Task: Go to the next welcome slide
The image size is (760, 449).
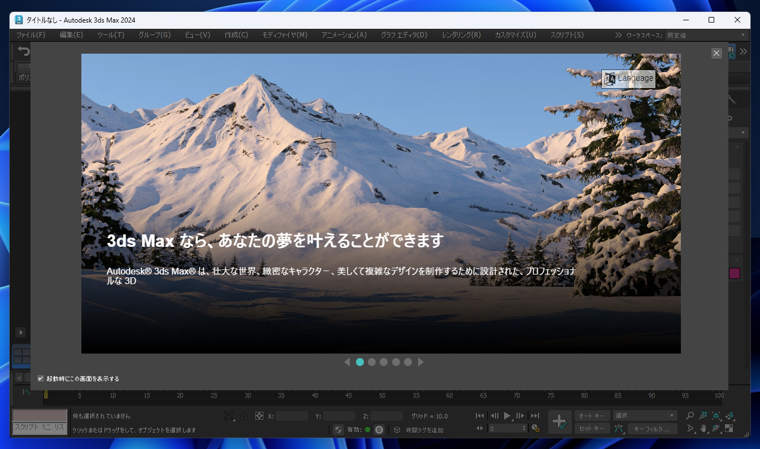Action: pyautogui.click(x=421, y=362)
